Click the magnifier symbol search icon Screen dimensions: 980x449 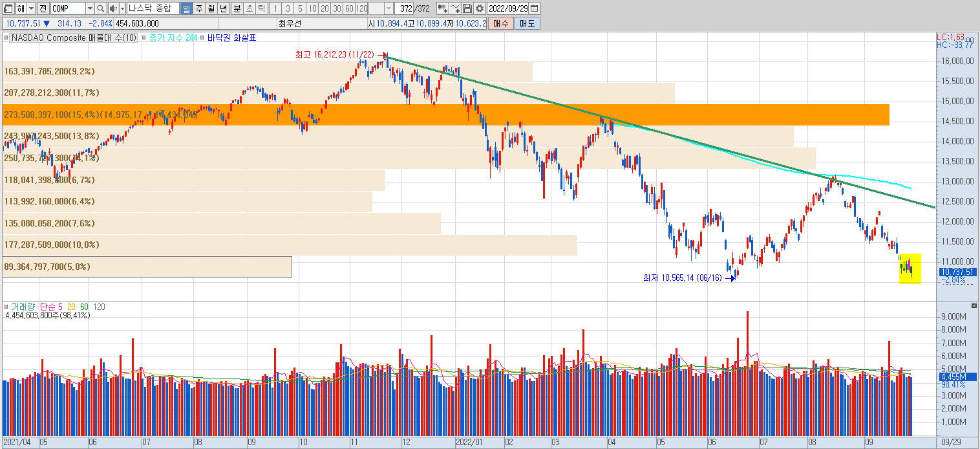(x=101, y=8)
